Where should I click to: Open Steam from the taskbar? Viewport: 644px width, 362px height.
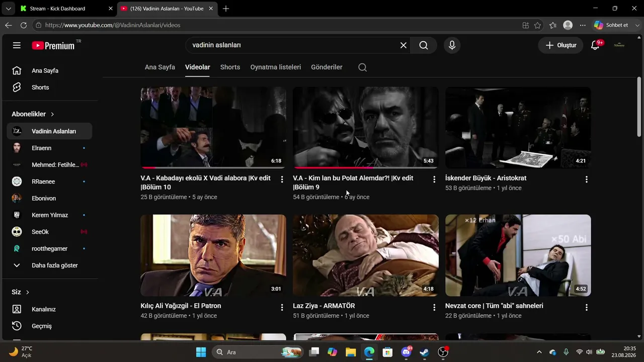pyautogui.click(x=425, y=352)
